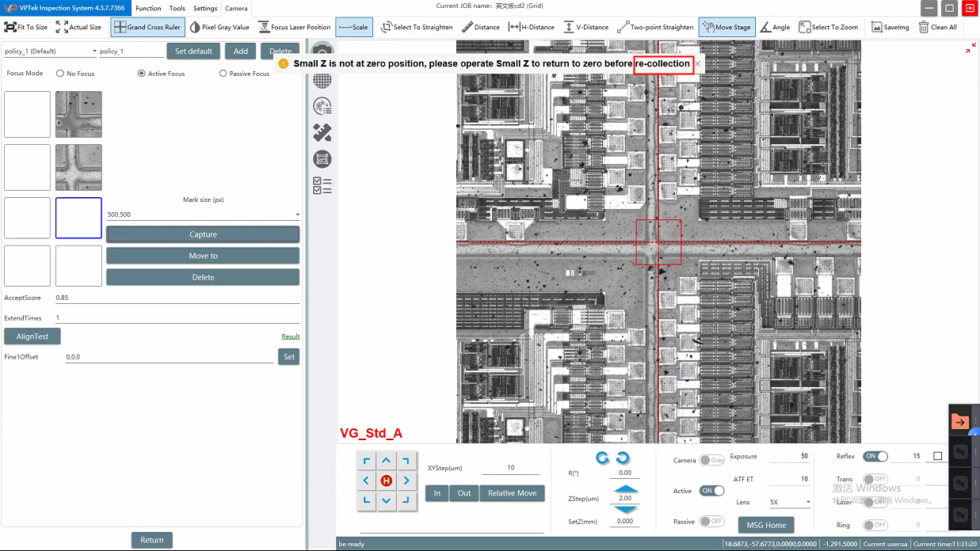Toggle the Grand Cross Ruler tool
This screenshot has width=980, height=551.
[x=147, y=27]
